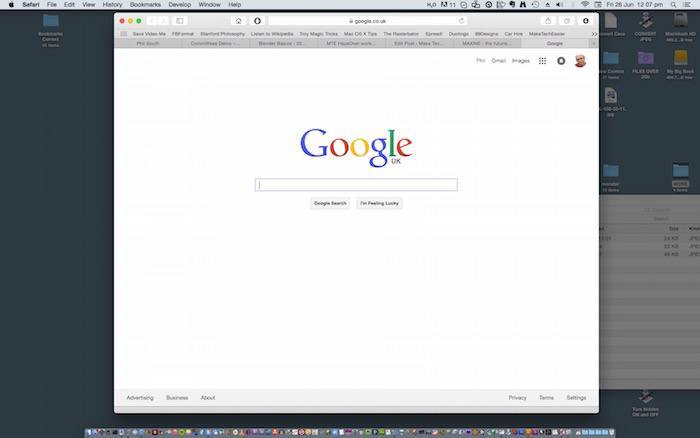
Task: Click the Google Search button
Action: tap(330, 203)
